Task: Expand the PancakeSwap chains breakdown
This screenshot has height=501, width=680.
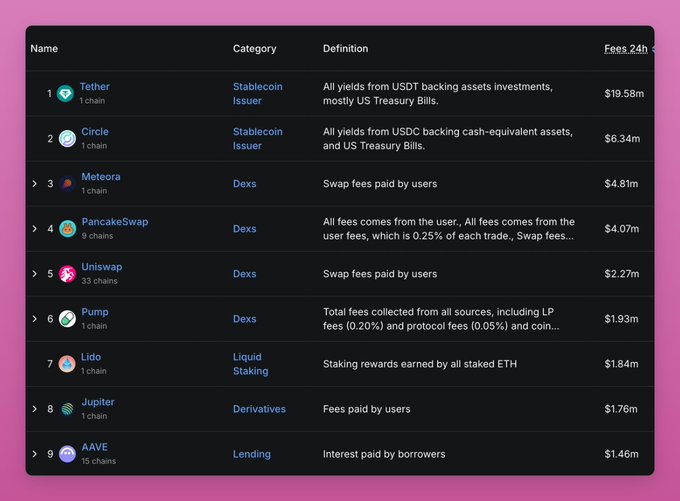Action: 35,229
